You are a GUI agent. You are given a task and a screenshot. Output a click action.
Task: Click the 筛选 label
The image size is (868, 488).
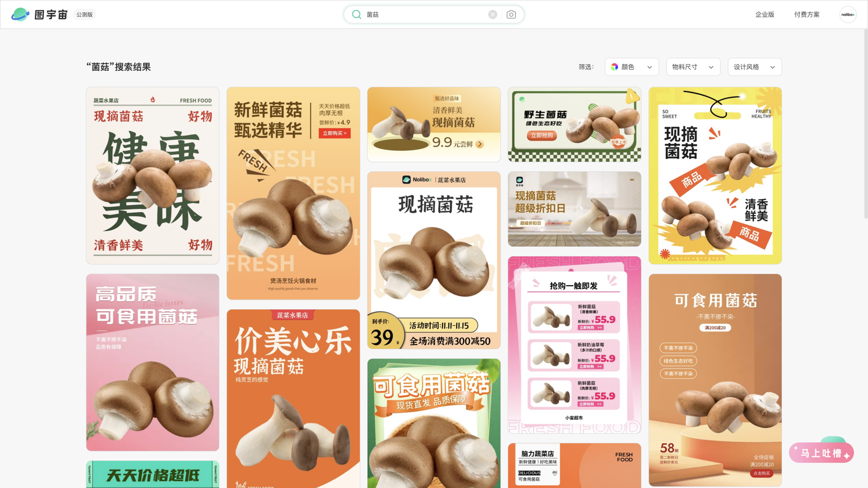coord(586,67)
